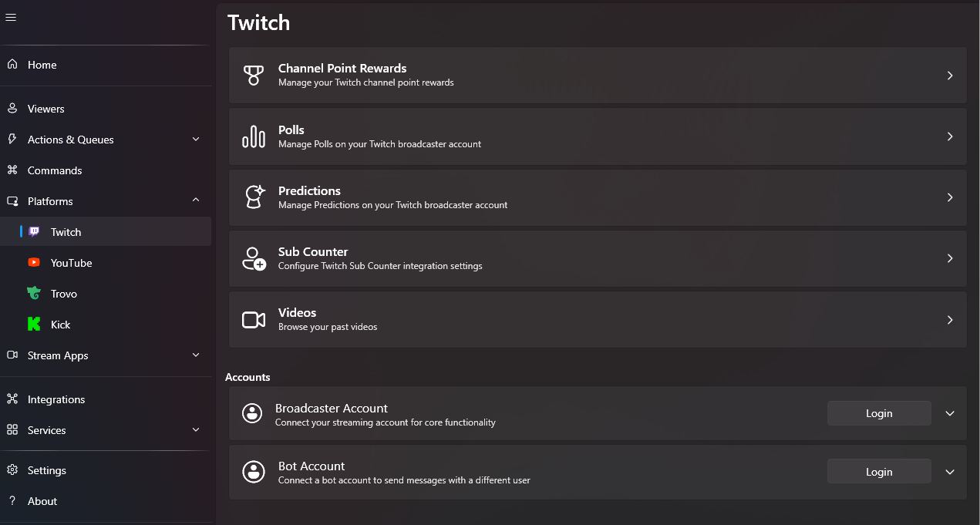Viewport: 980px width, 525px height.
Task: Click the Channel Point Rewards icon
Action: point(254,75)
